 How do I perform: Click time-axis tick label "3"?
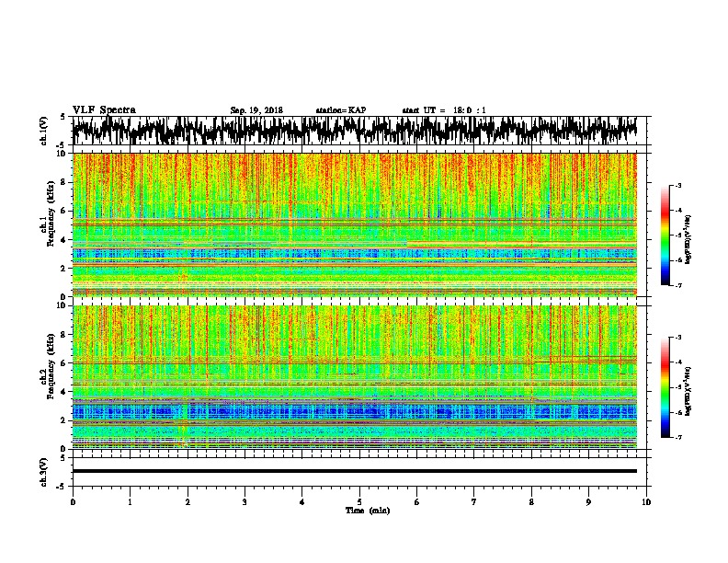(245, 502)
